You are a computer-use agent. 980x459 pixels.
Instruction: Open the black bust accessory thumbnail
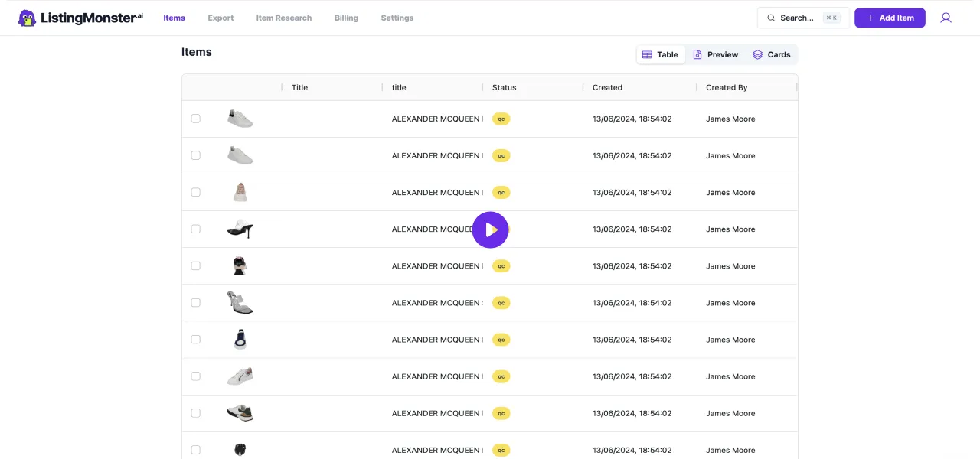point(240,265)
